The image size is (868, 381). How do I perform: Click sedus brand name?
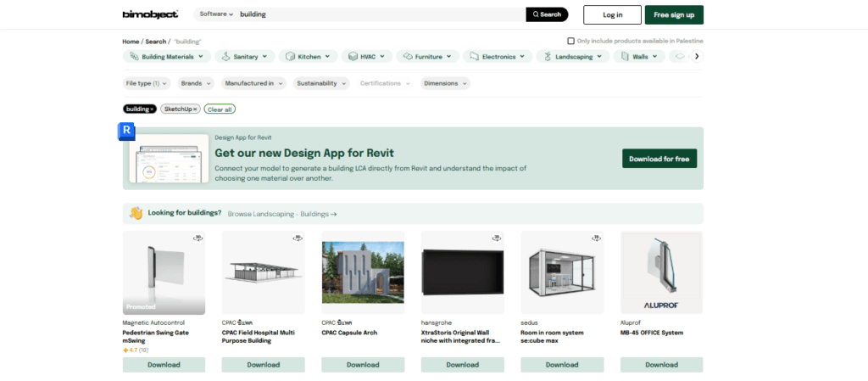[x=530, y=322]
